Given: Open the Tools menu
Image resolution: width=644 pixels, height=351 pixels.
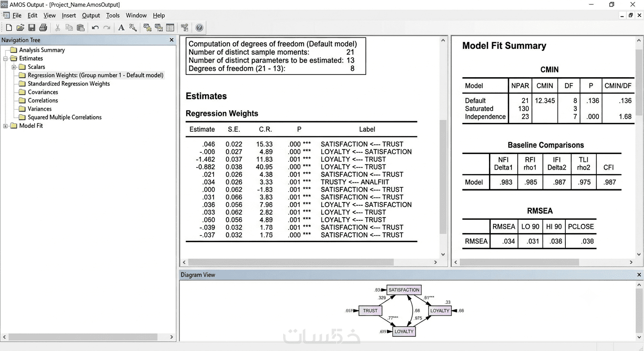Looking at the screenshot, I should (x=113, y=16).
